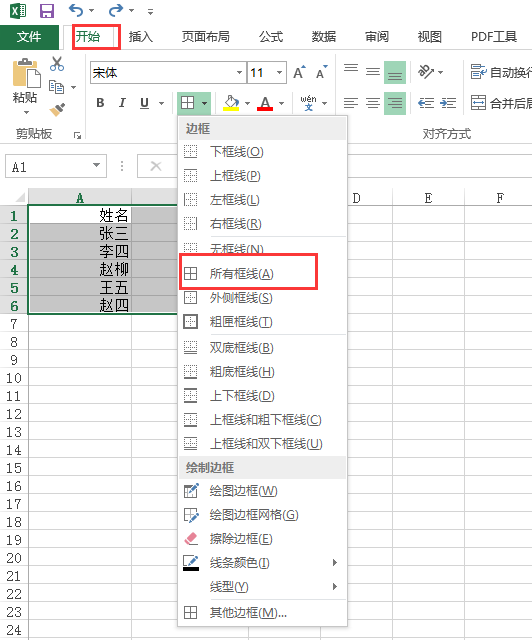Click the decrease indent icon
The image size is (532, 640).
(426, 103)
